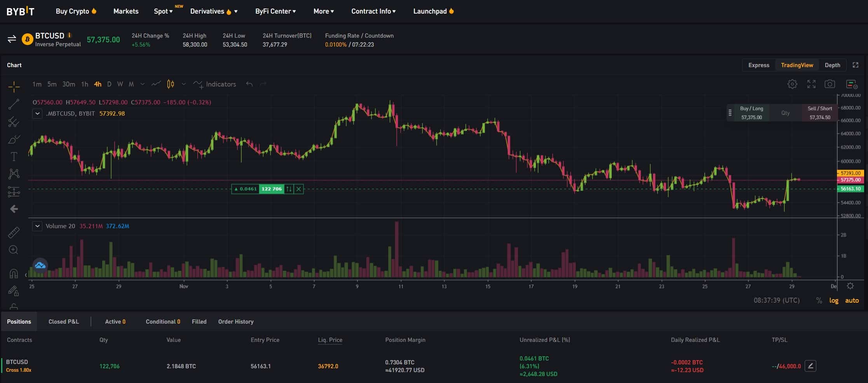Viewport: 868px width, 383px height.
Task: Select the brush drawing tool
Action: (14, 139)
